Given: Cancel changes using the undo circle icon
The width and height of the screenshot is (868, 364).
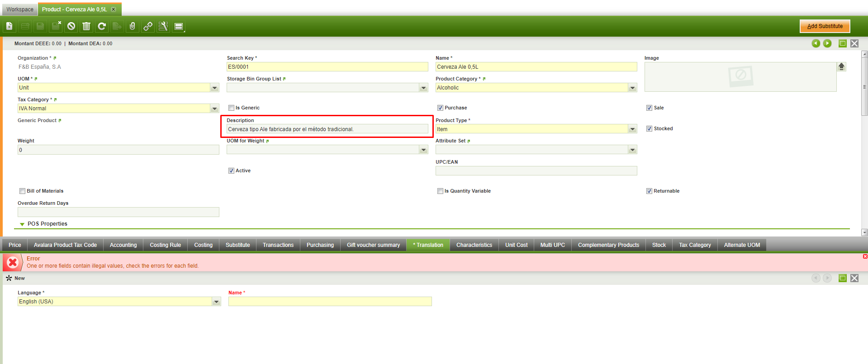Looking at the screenshot, I should pos(71,26).
